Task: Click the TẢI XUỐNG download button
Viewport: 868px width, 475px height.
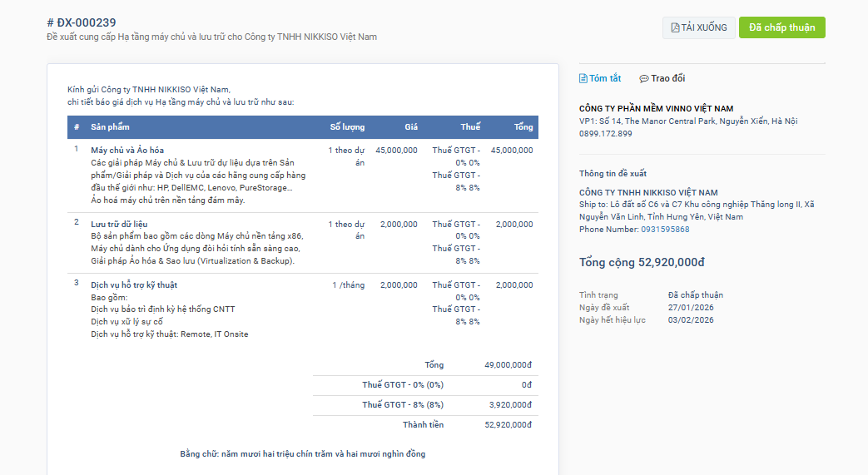Action: (698, 27)
